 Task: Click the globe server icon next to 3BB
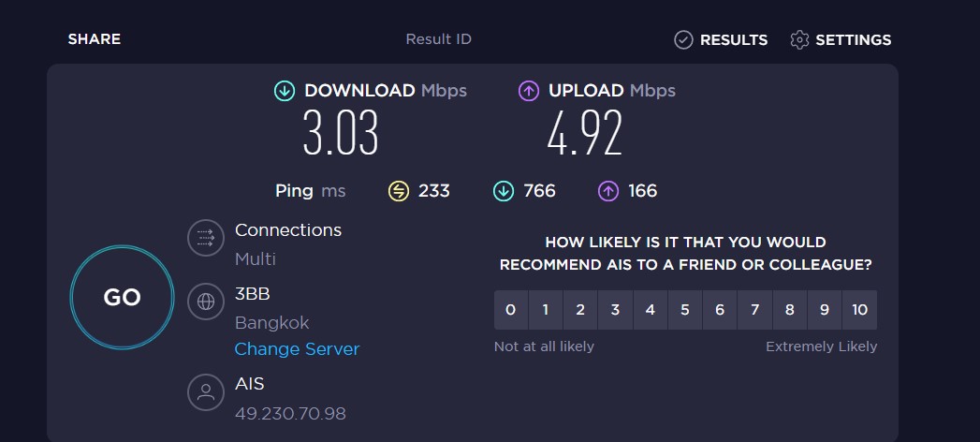click(206, 302)
